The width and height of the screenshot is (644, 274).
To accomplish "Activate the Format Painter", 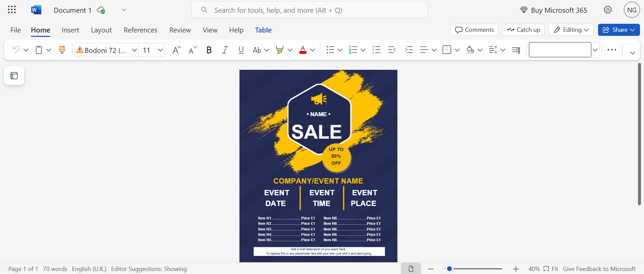I will 62,50.
